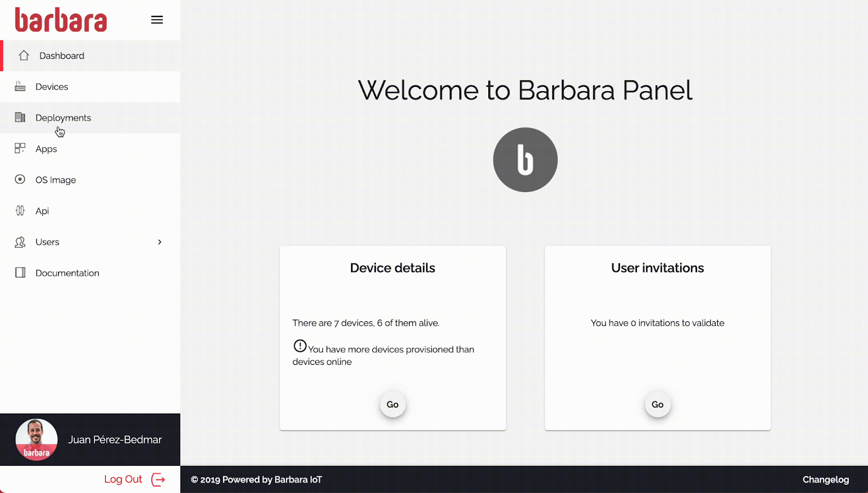Expand the Users submenu chevron
The width and height of the screenshot is (868, 493).
[x=159, y=242]
